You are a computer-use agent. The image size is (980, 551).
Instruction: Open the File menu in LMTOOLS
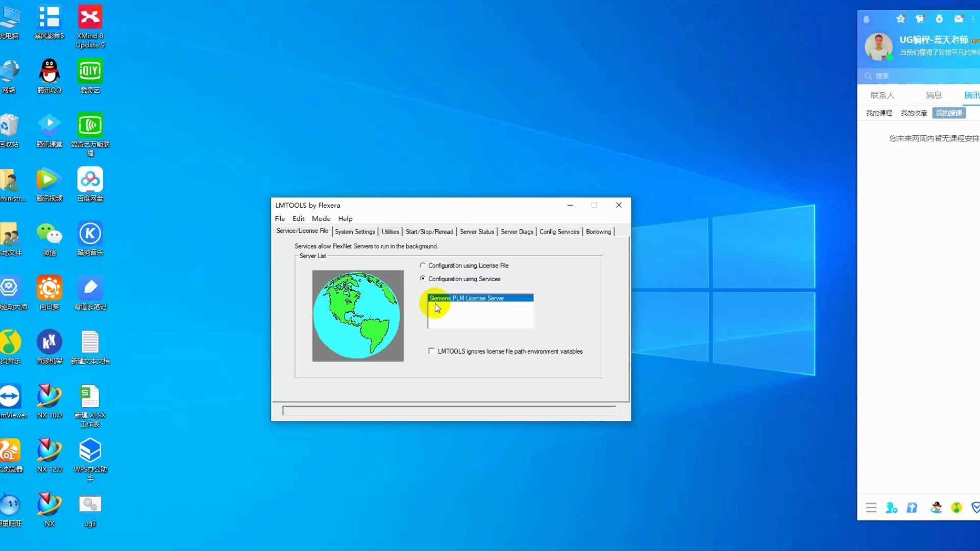(x=280, y=218)
